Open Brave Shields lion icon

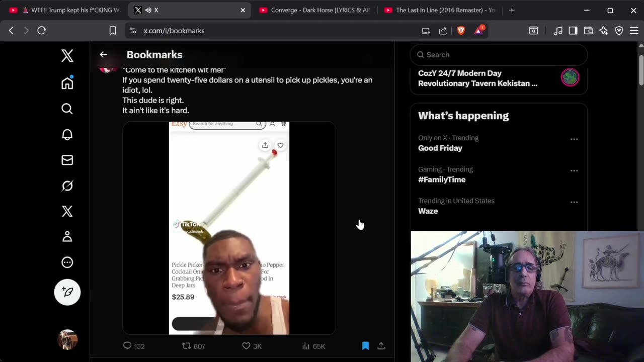[x=461, y=31]
